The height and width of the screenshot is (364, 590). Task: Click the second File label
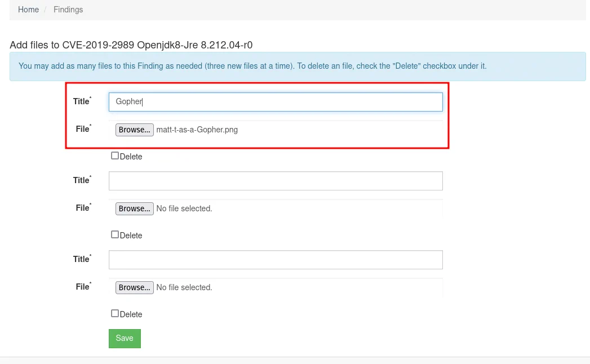pyautogui.click(x=82, y=208)
